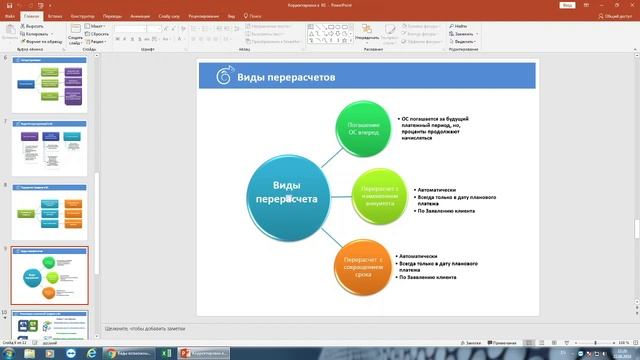The width and height of the screenshot is (640, 360).
Task: Click the zoom slider handle in the status bar
Action: pos(596,343)
